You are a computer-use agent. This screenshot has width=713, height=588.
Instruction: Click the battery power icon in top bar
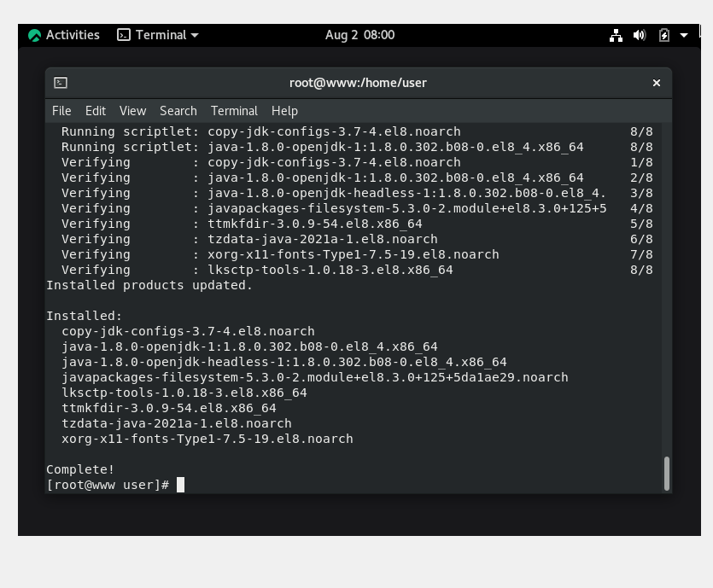tap(663, 35)
